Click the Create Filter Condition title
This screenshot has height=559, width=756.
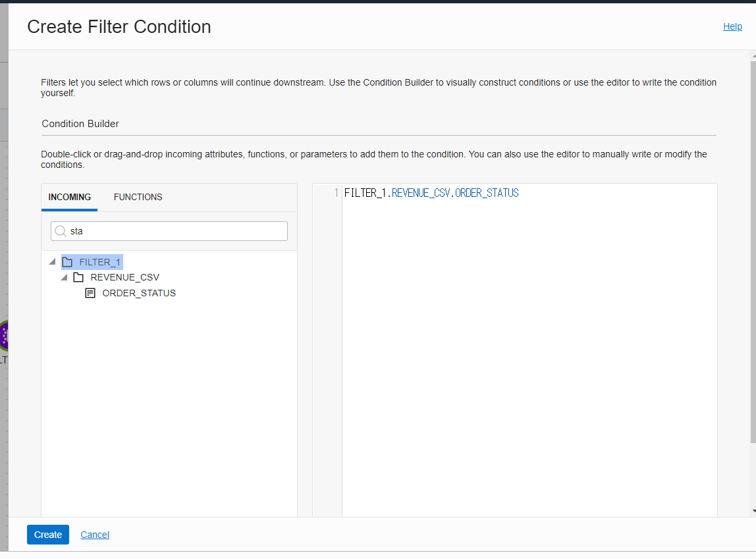(x=119, y=27)
